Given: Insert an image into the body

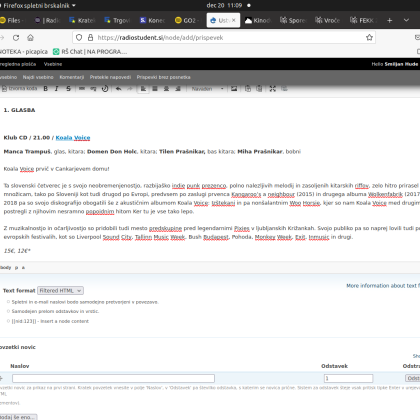Looking at the screenshot, I should (x=234, y=89).
